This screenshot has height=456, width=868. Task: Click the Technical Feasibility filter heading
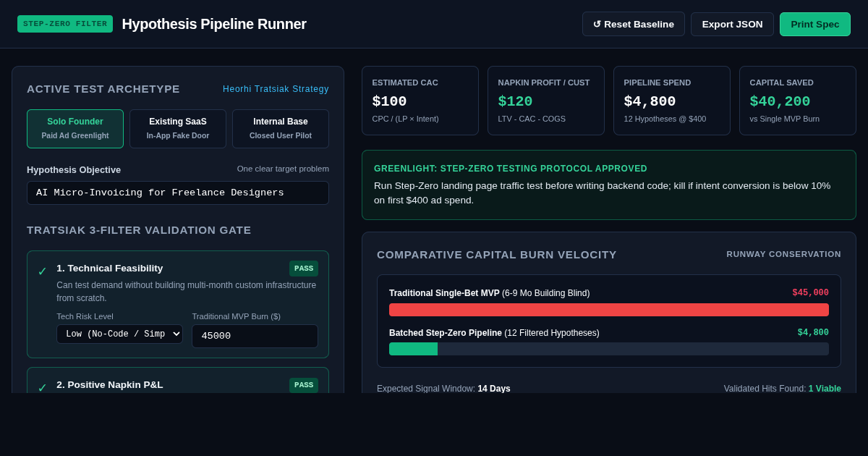[110, 269]
